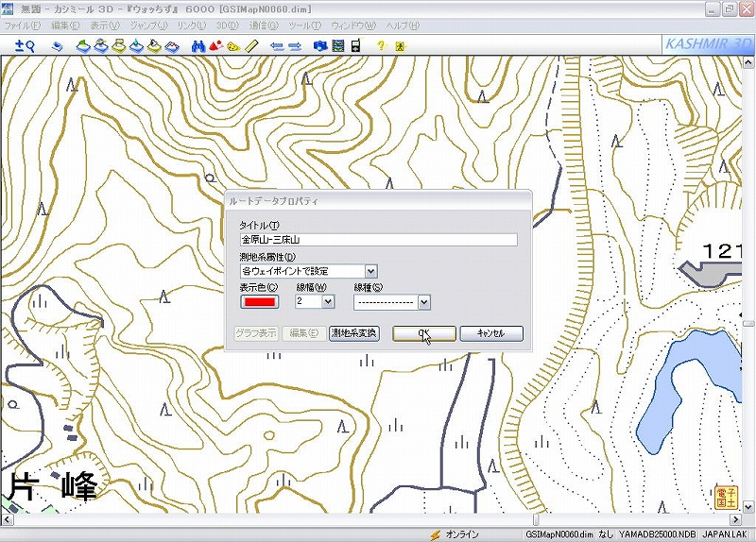Click the lightning online status icon
The width and height of the screenshot is (756, 542).
[x=436, y=534]
